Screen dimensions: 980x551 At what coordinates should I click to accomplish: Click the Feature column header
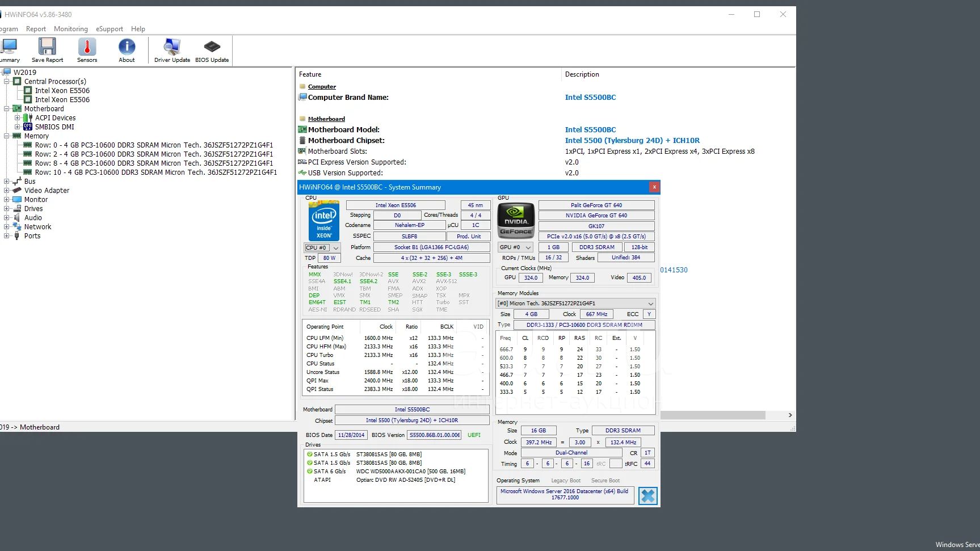pos(428,74)
